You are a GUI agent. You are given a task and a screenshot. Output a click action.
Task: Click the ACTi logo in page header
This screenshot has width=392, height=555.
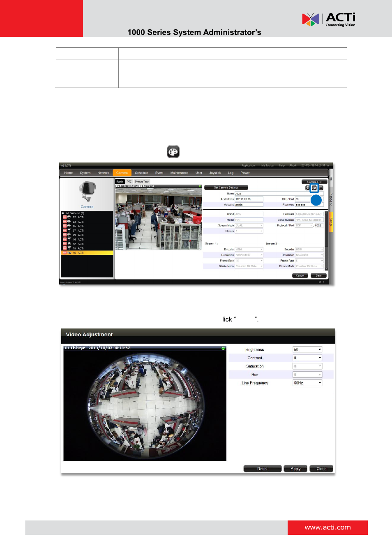pyautogui.click(x=329, y=19)
